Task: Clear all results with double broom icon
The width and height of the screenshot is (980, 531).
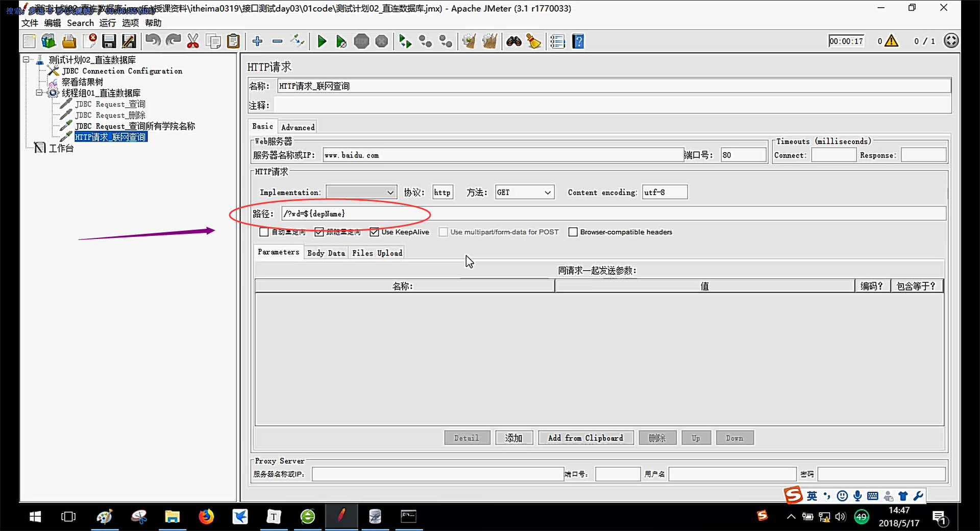Action: (489, 41)
